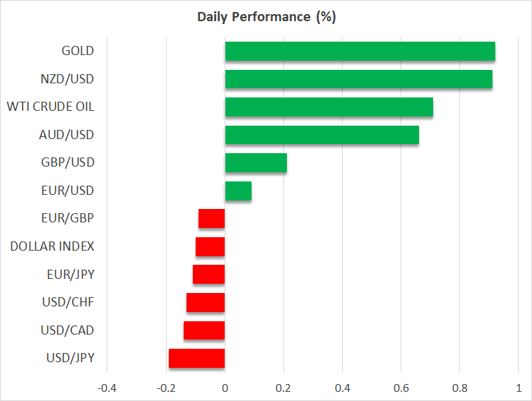Select the longest red bar, USD/JPY
Viewport: 532px width, 401px height.
(197, 358)
